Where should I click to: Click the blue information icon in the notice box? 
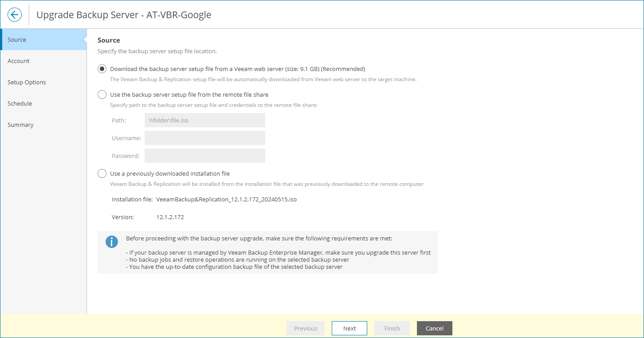pyautogui.click(x=111, y=242)
